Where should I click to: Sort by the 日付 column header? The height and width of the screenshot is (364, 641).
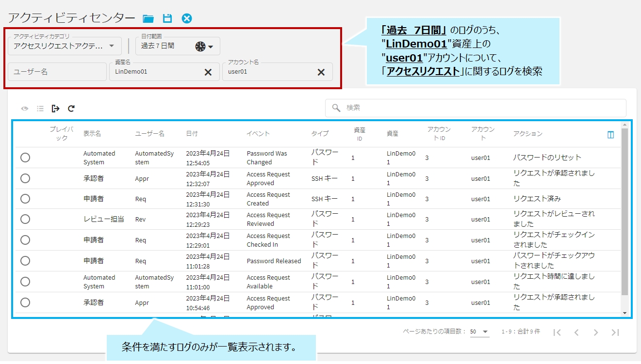tap(192, 134)
